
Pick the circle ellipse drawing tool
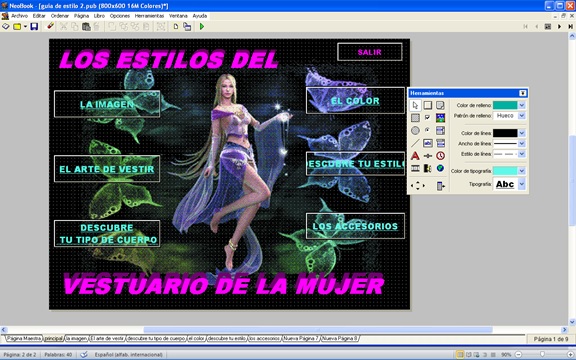point(415,130)
